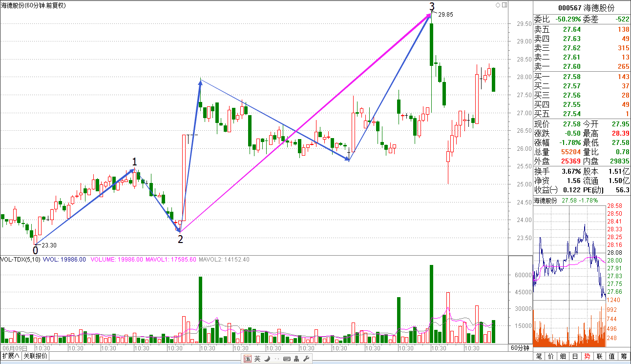Click the '卖四' price 27.63

[572, 39]
